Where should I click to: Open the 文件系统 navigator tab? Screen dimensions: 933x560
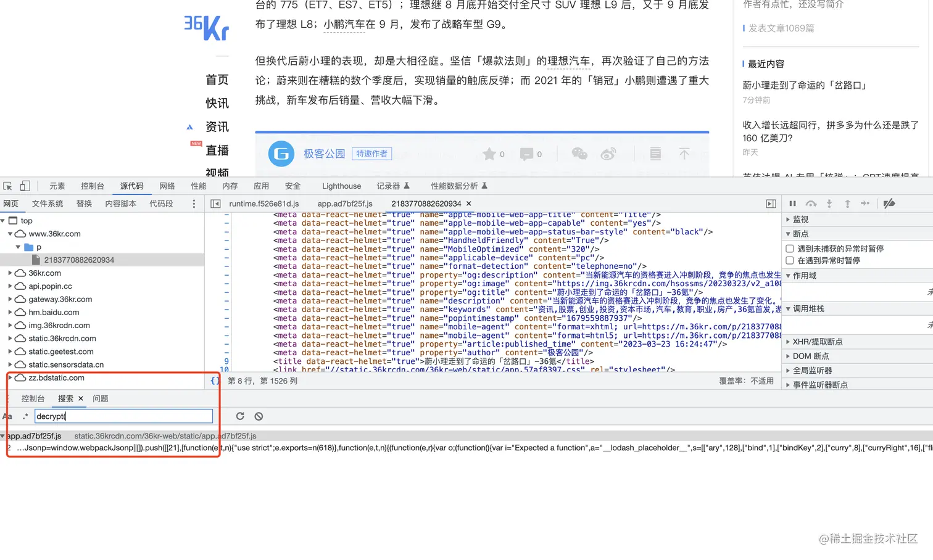click(48, 204)
